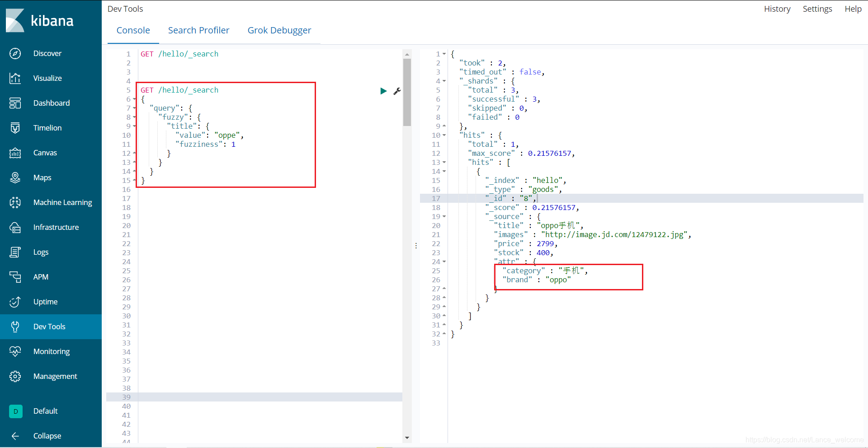
Task: Open Uptime icon in sidebar
Action: [15, 302]
